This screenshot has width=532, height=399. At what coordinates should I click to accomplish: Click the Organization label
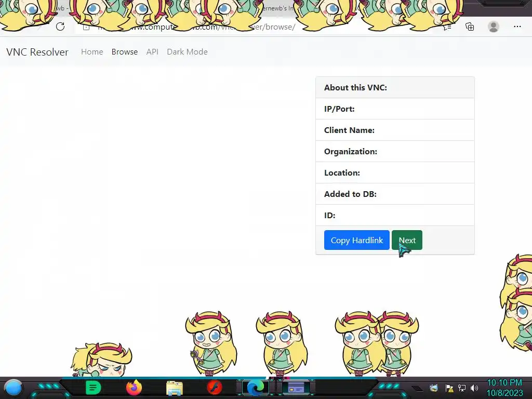point(351,152)
